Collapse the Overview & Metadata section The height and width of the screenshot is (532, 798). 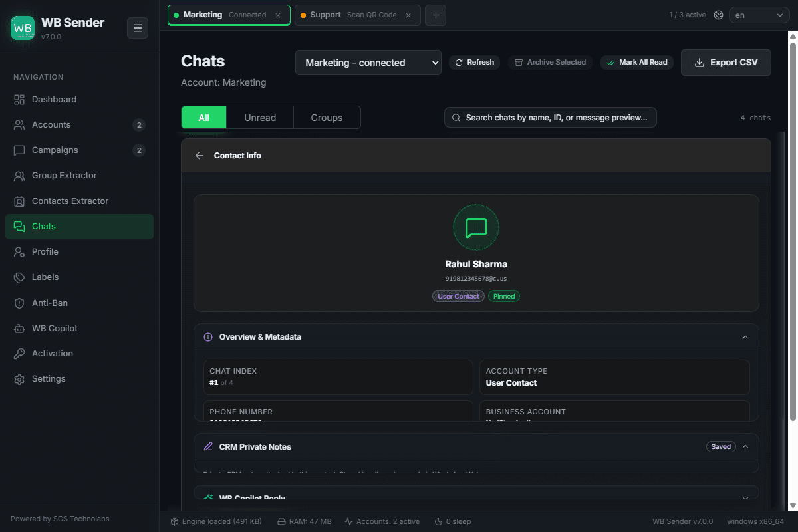click(745, 337)
